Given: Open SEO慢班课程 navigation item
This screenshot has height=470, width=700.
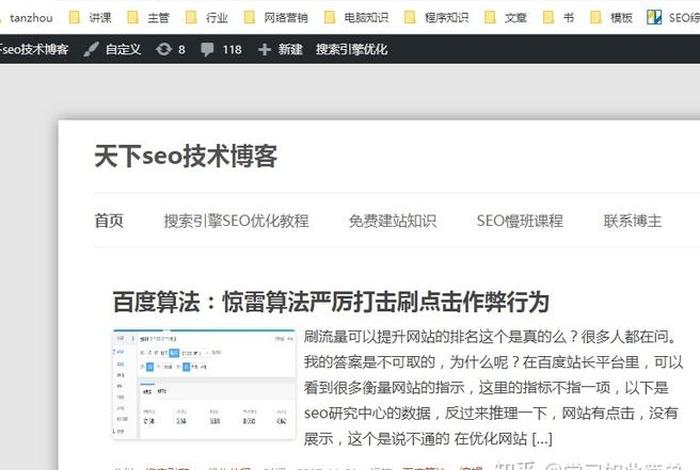Looking at the screenshot, I should click(x=520, y=220).
